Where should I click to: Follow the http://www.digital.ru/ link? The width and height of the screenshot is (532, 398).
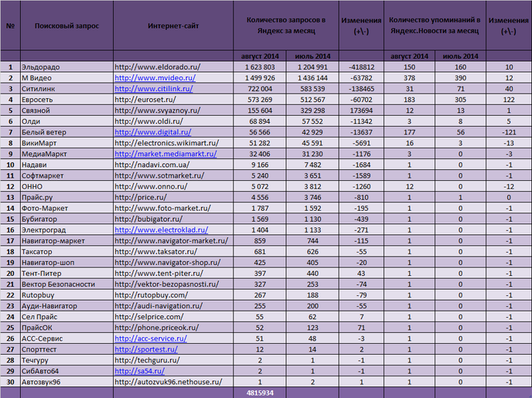[153, 132]
